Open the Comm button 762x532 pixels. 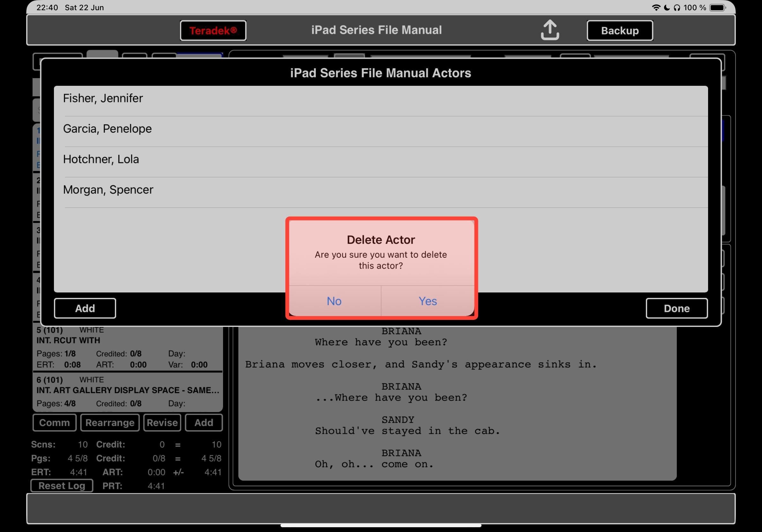click(x=55, y=422)
